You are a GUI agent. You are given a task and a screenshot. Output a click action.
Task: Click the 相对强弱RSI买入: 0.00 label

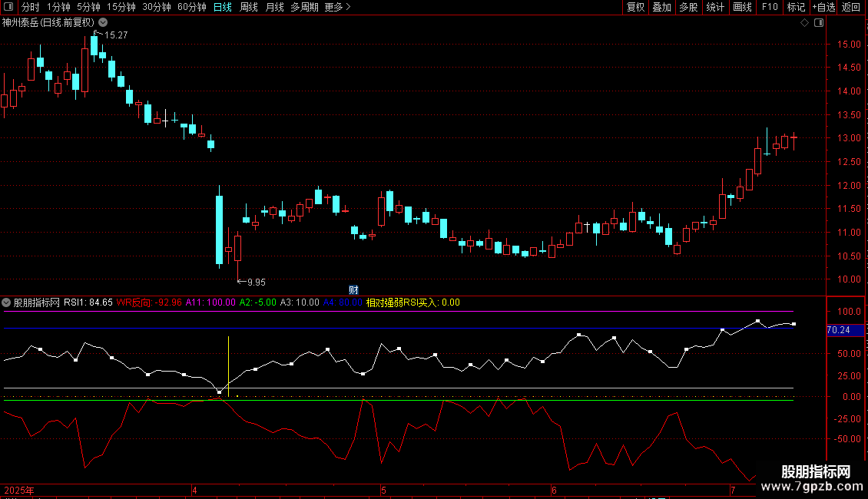click(413, 302)
